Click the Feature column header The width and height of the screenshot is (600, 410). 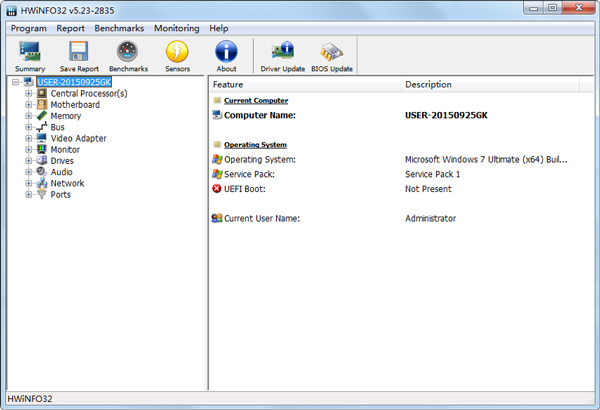305,84
